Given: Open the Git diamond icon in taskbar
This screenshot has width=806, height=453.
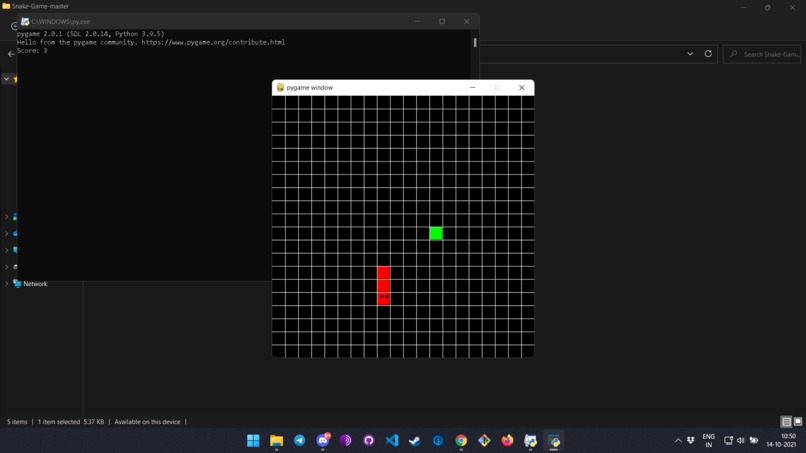Looking at the screenshot, I should coord(484,441).
